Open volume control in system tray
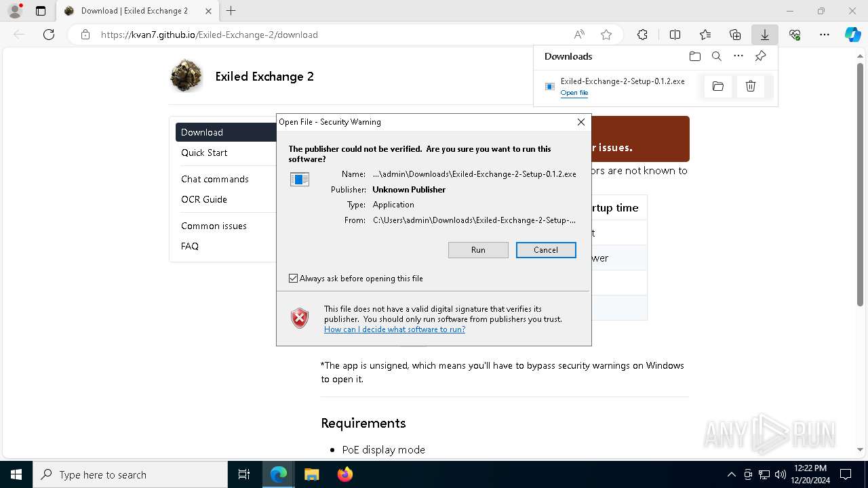 781,474
